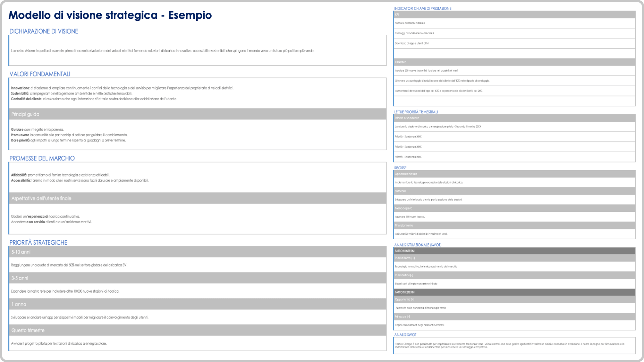Click the 'Promuovere la comunità e le partnership' line

[69, 135]
